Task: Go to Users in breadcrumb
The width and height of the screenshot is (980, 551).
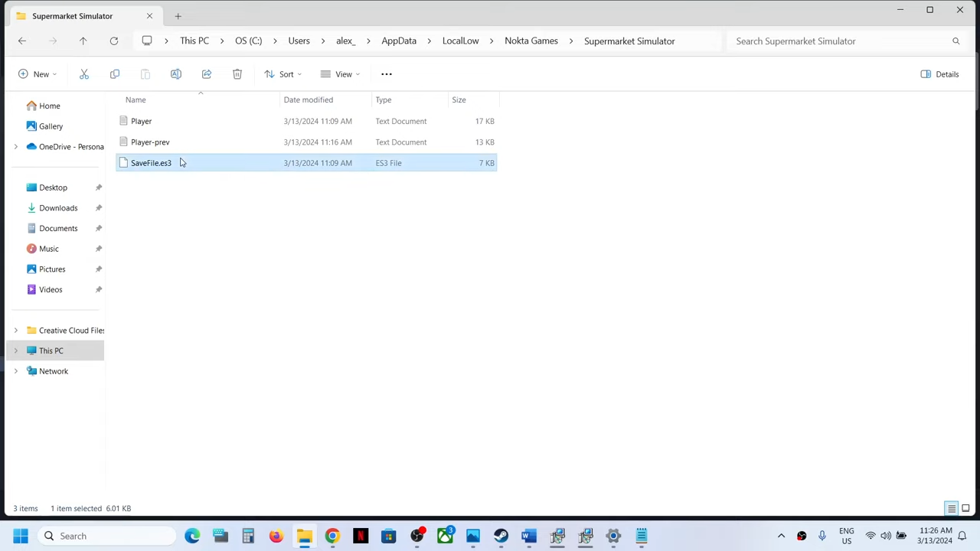Action: [299, 41]
